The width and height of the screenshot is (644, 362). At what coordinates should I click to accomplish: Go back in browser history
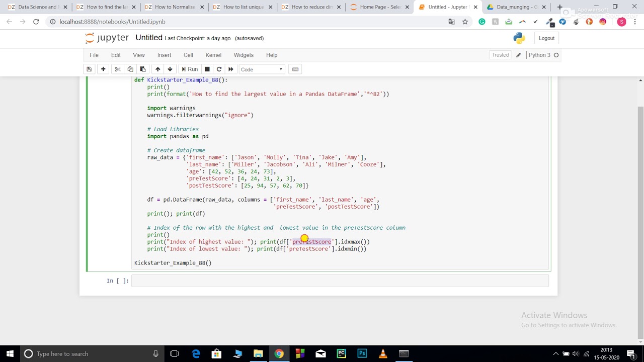point(9,22)
